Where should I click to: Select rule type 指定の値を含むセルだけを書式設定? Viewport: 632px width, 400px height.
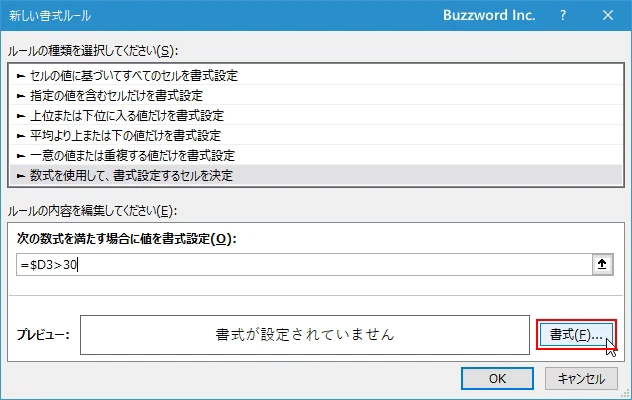[316, 96]
